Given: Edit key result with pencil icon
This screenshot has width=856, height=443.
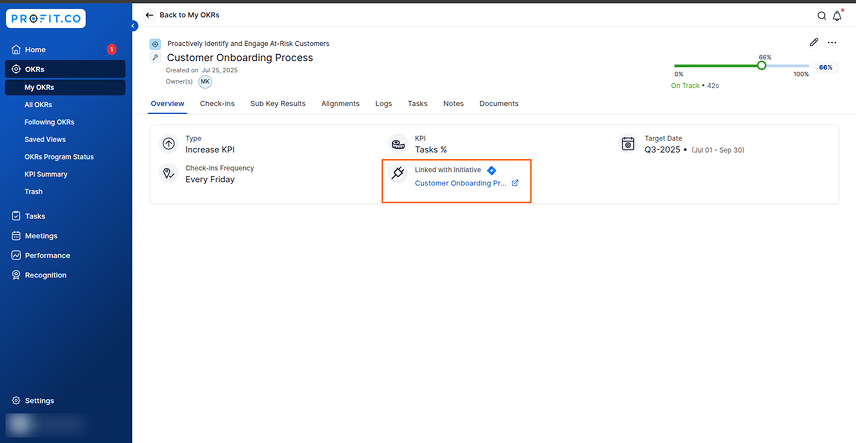Looking at the screenshot, I should coord(813,42).
